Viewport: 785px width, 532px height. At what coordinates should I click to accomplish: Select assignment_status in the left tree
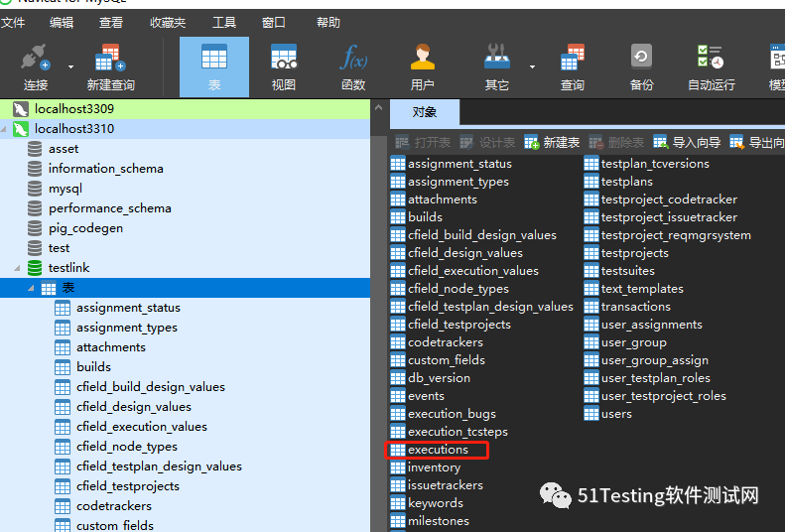(128, 308)
